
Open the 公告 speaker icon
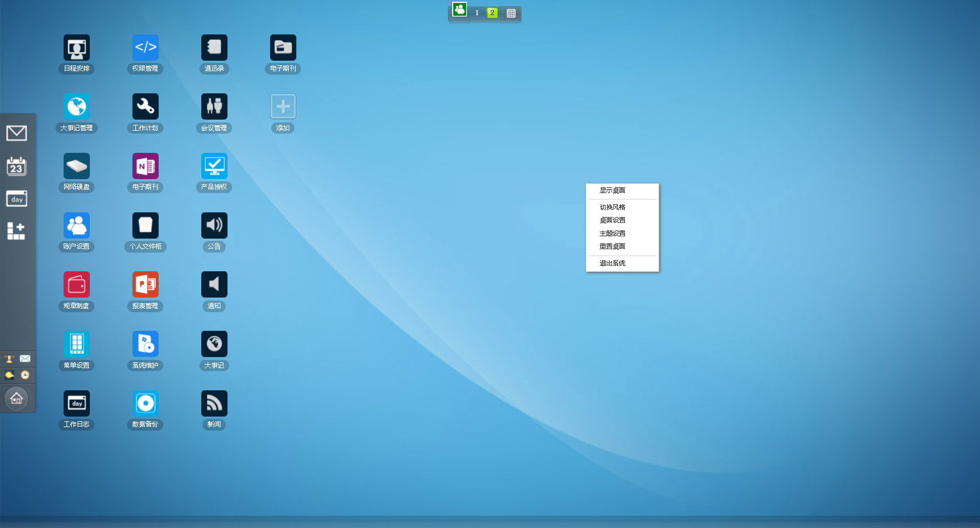pyautogui.click(x=214, y=226)
